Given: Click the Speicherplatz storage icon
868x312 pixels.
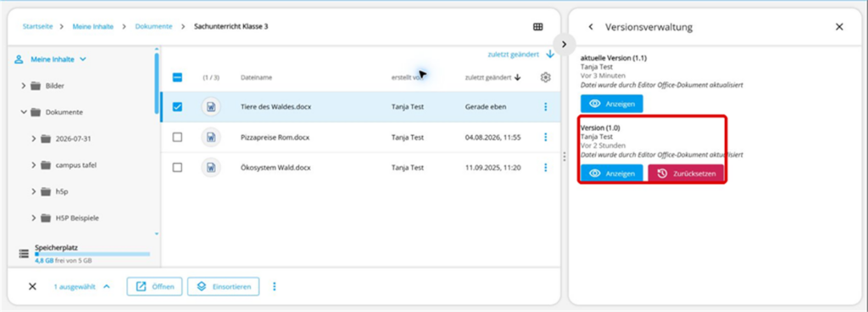Looking at the screenshot, I should [24, 253].
